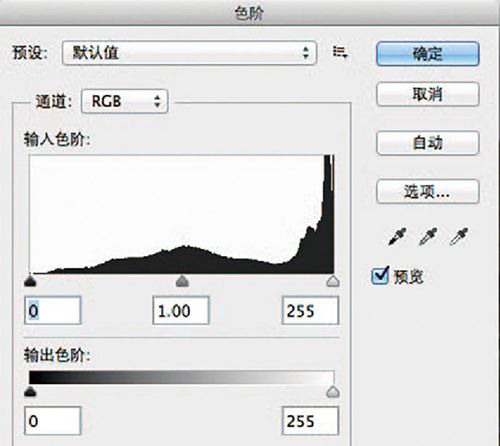This screenshot has width=500, height=446.
Task: Click the input shadow value field
Action: [53, 310]
